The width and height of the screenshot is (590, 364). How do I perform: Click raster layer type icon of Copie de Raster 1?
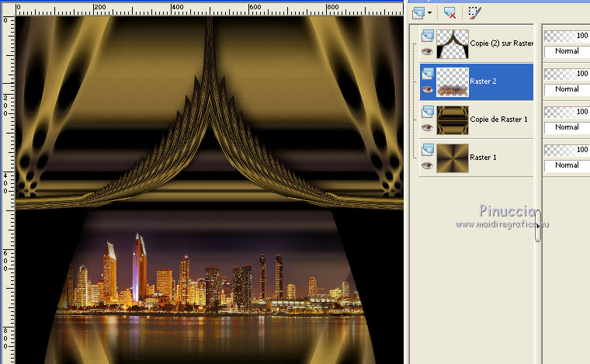[x=428, y=112]
